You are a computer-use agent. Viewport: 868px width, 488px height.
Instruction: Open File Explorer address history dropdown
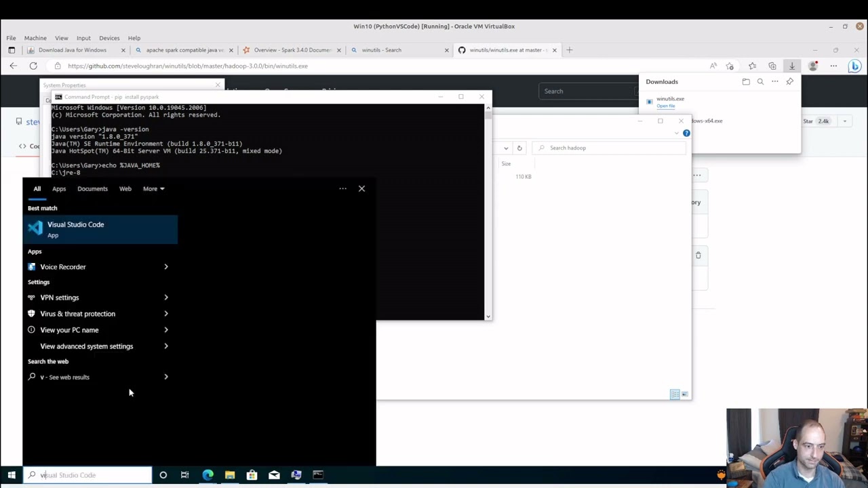[x=506, y=148]
